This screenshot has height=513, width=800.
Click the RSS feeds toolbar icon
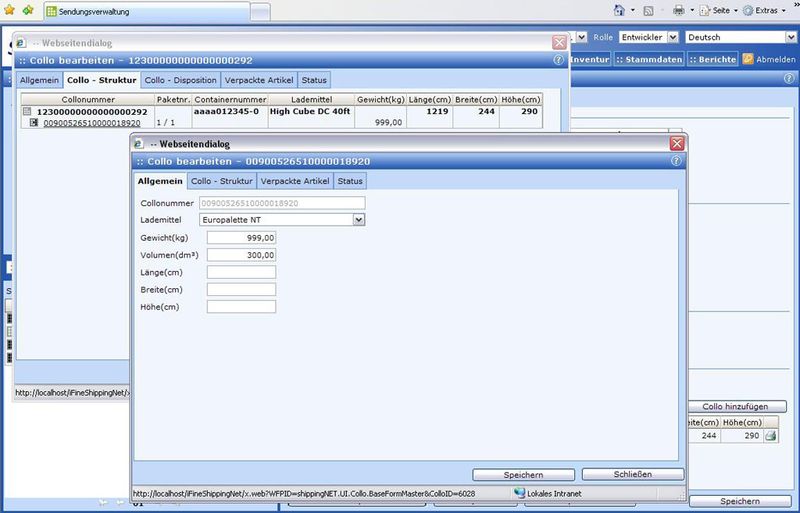649,10
